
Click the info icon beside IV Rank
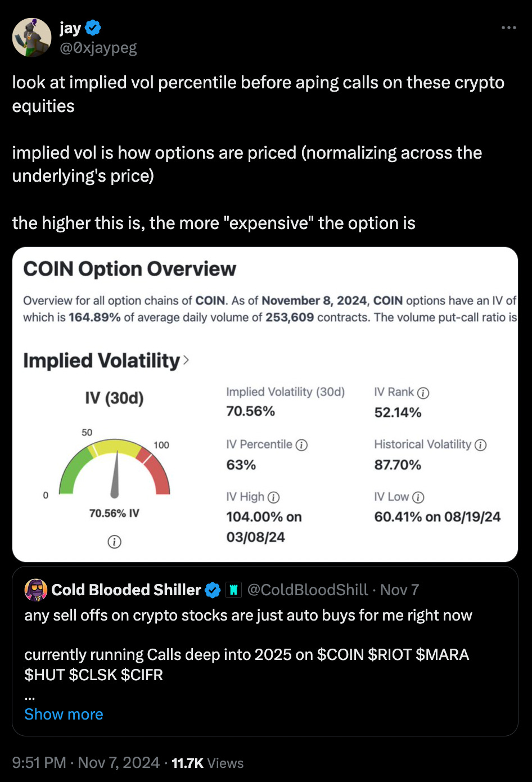pyautogui.click(x=423, y=393)
